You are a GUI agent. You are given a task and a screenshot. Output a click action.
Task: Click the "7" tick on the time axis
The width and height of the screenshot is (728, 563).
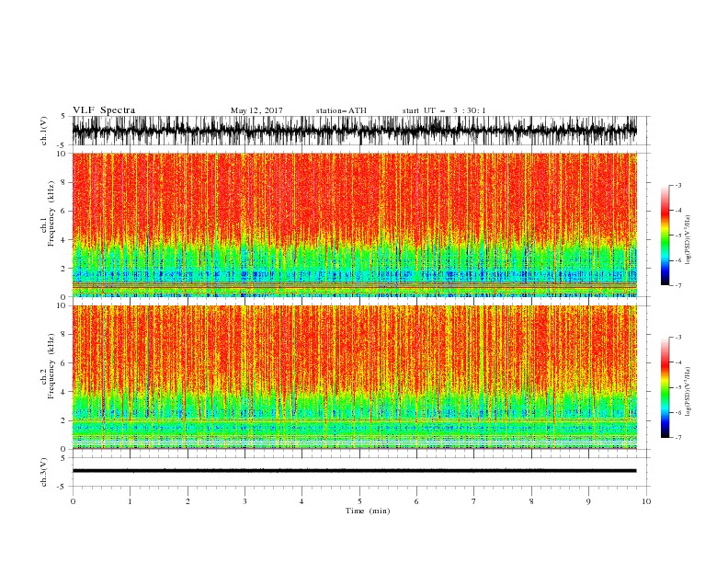[x=474, y=501]
